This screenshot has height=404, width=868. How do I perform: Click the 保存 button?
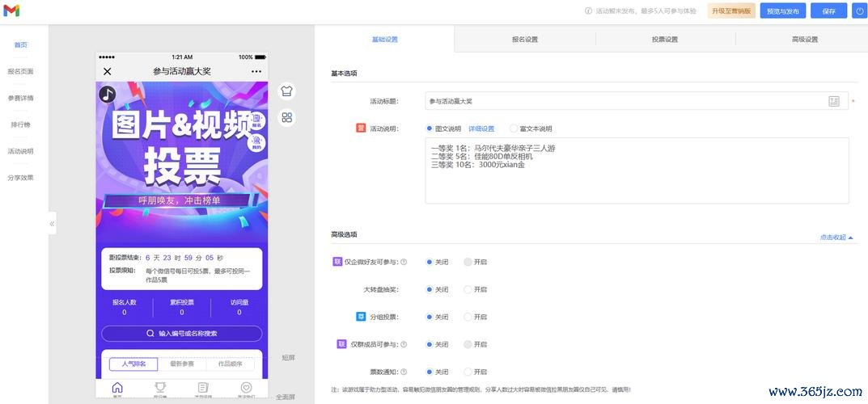[828, 11]
